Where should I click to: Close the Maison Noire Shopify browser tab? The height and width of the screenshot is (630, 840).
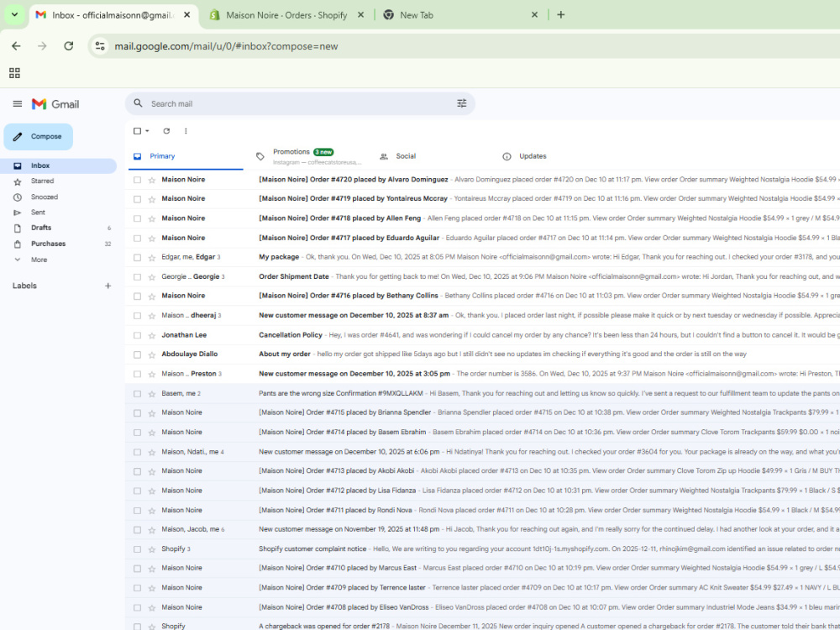tap(360, 15)
